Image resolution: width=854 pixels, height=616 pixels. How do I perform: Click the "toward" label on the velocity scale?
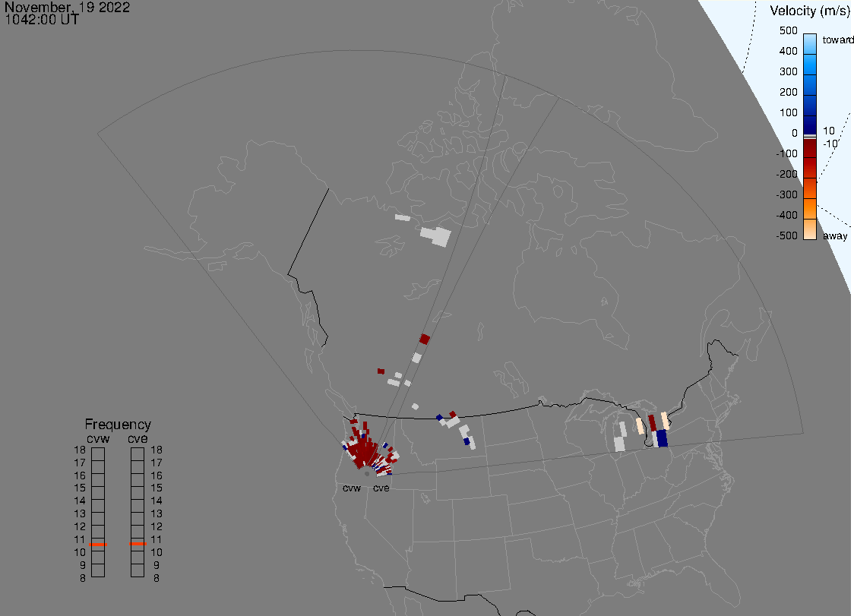pyautogui.click(x=837, y=39)
